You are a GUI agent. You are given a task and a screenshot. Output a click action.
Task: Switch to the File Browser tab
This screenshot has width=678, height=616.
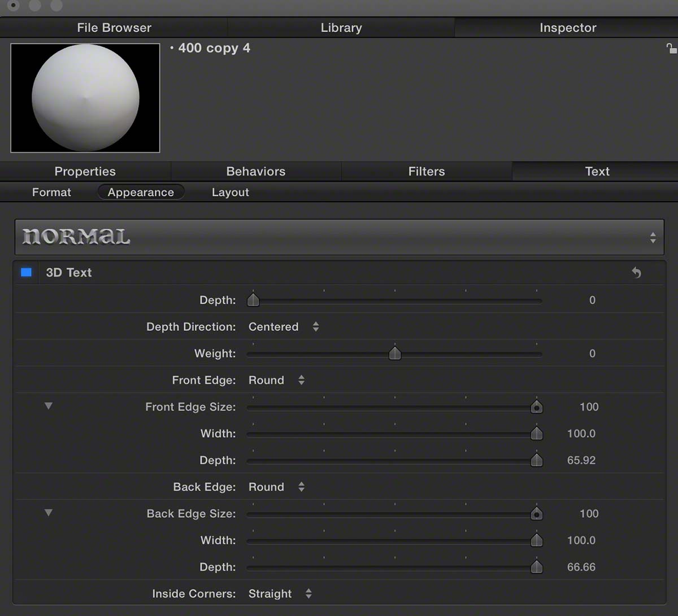114,28
